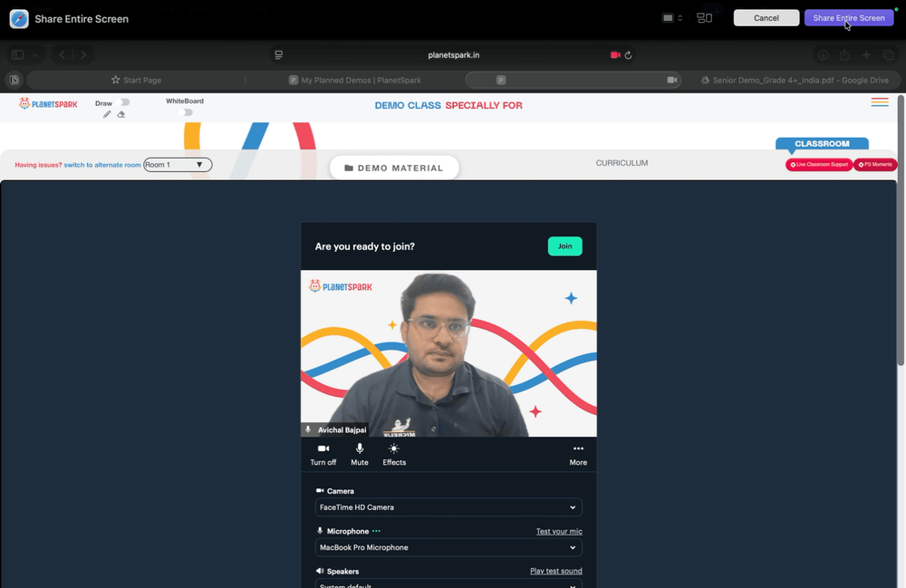The width and height of the screenshot is (906, 588).
Task: Toggle the WhiteBoard switch
Action: click(x=185, y=112)
